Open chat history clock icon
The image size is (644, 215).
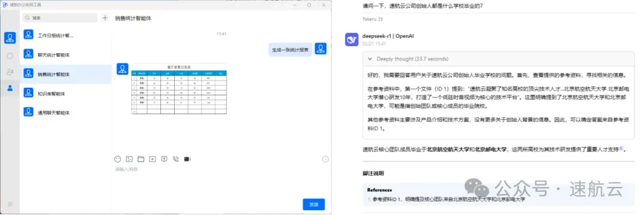[x=326, y=159]
